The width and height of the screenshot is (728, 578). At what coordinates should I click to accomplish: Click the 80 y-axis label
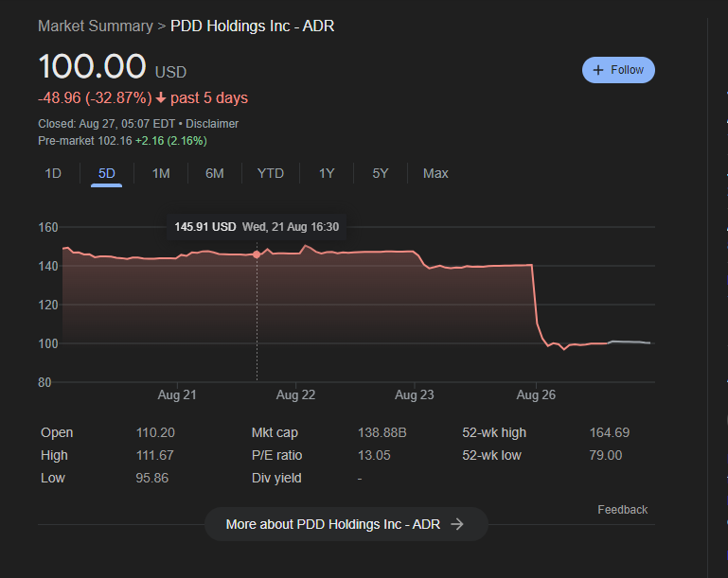(x=44, y=382)
